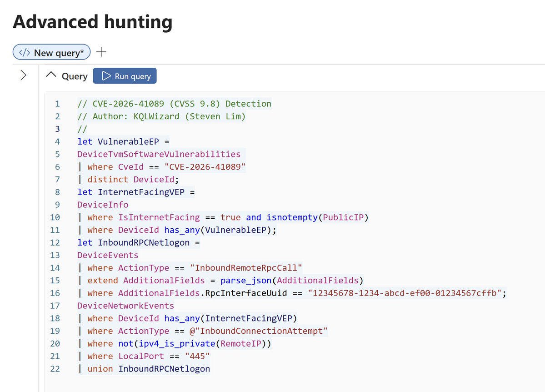Place the cursor on DeviceTvmSoftwareVulnerabilities table name
This screenshot has width=545, height=392.
(159, 154)
